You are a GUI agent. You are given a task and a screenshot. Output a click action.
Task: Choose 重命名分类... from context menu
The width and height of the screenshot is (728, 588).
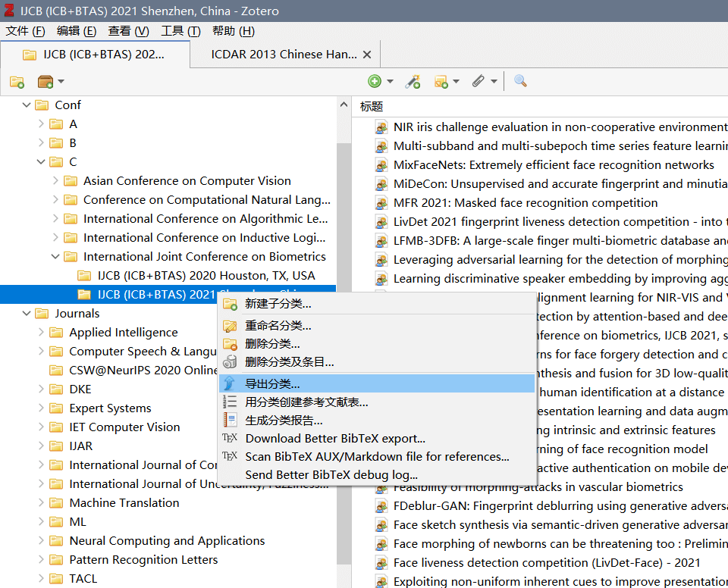(377, 326)
